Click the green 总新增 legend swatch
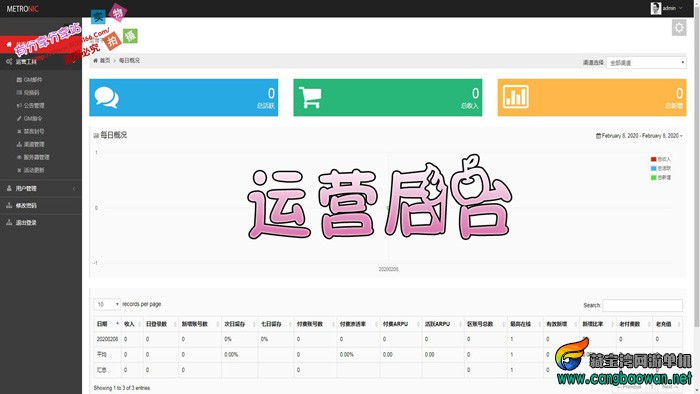The image size is (700, 394). [654, 178]
